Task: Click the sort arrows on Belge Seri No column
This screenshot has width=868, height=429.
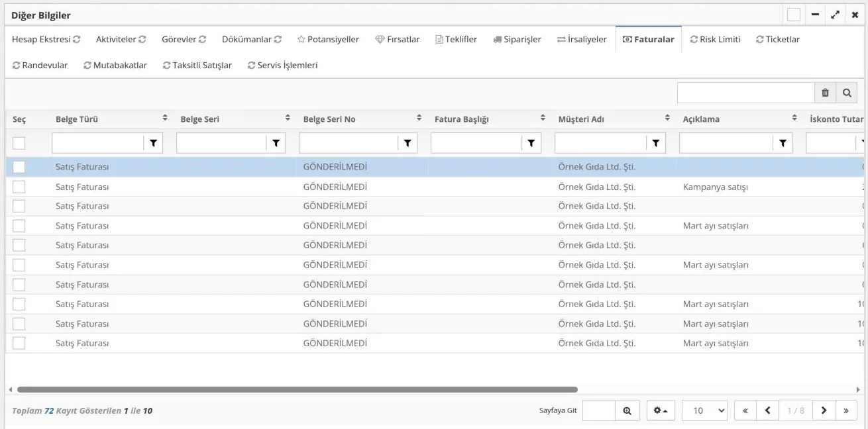Action: pyautogui.click(x=419, y=119)
